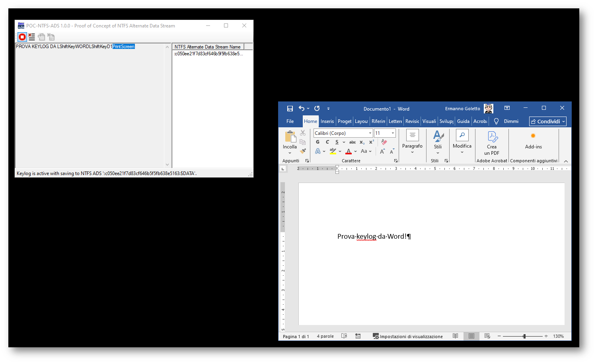This screenshot has width=596, height=364.
Task: Click the text effects A icon
Action: pos(318,151)
